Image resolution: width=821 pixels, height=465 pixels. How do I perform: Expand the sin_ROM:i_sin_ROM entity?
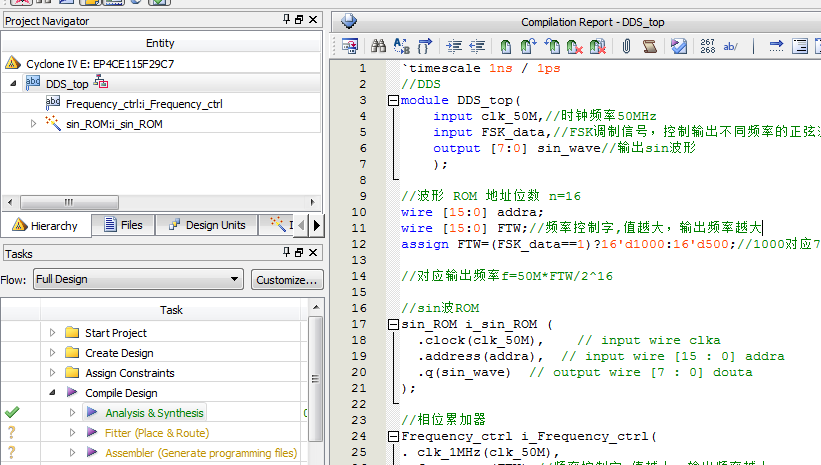(33, 124)
